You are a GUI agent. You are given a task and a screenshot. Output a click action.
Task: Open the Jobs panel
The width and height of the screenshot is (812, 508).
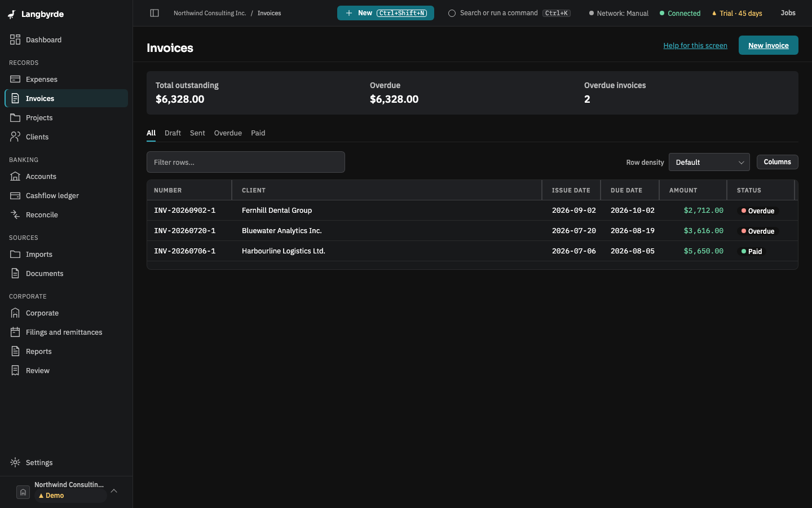point(788,13)
